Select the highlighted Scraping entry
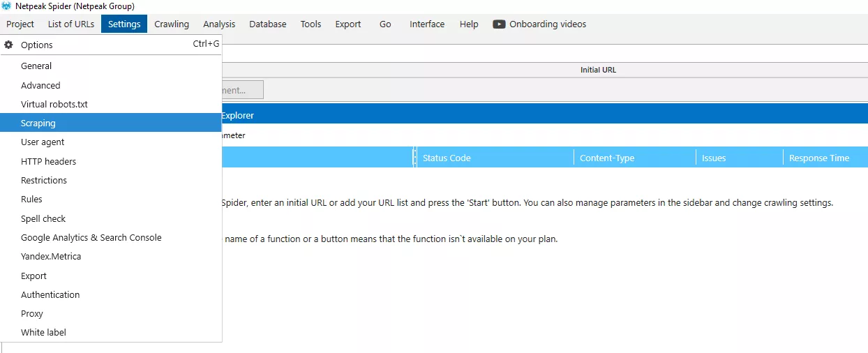Viewport: 868px width, 353px height. tap(111, 123)
